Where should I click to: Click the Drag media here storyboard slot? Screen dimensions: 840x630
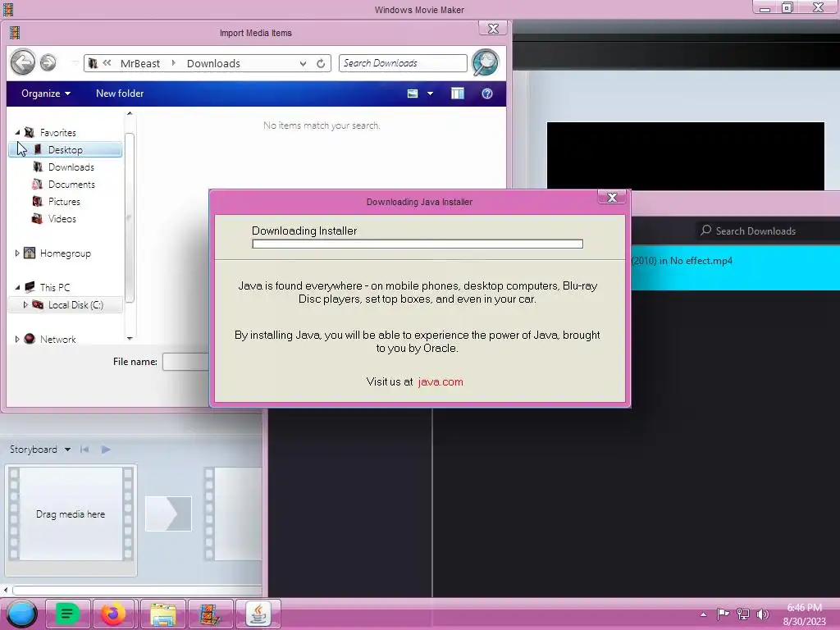[71, 514]
